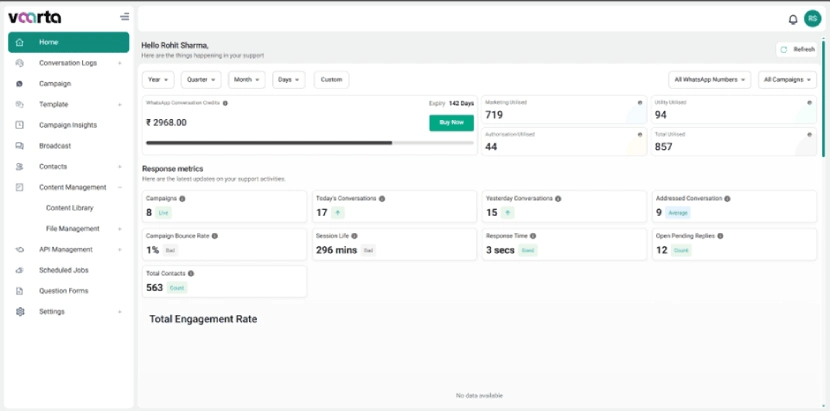Open Campaign Insights in the sidebar
The height and width of the screenshot is (411, 830).
pos(68,125)
